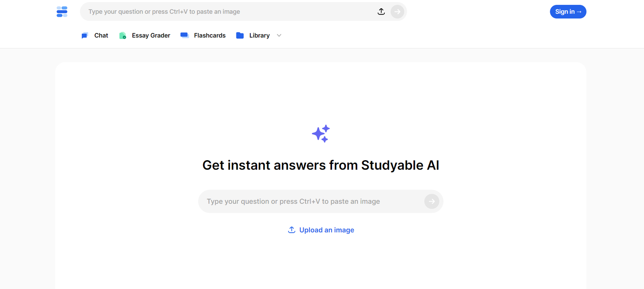
Task: Click the blue Chat speech-bubble icon
Action: pyautogui.click(x=85, y=35)
